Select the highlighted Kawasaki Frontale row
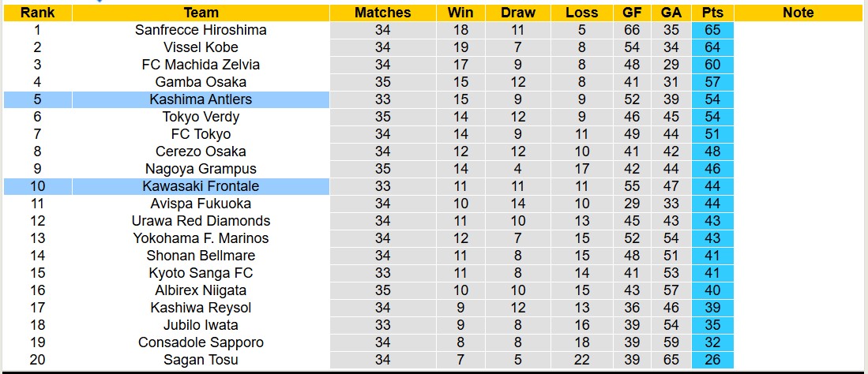This screenshot has height=374, width=868. [x=201, y=186]
